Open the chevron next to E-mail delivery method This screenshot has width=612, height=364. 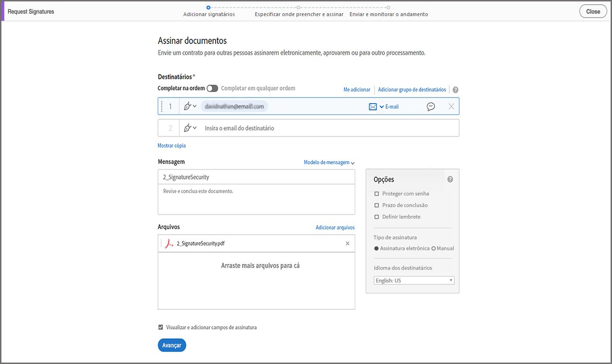point(381,106)
